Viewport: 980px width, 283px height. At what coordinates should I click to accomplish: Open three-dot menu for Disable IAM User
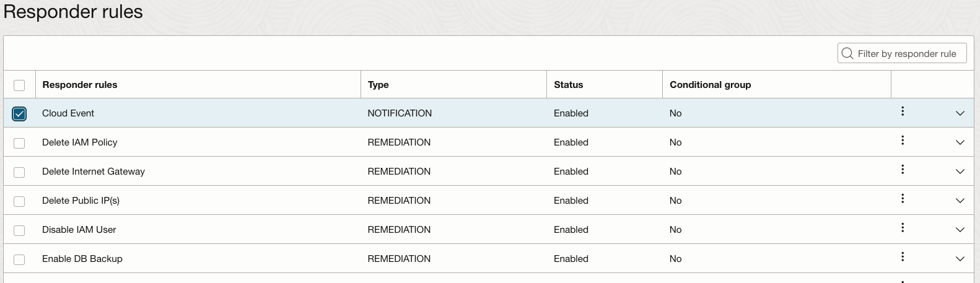coord(903,228)
